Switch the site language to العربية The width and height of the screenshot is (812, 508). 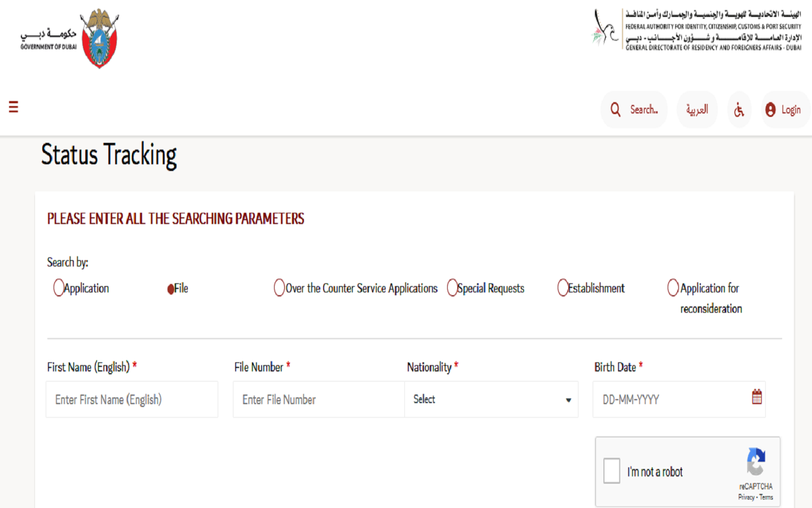pos(697,110)
